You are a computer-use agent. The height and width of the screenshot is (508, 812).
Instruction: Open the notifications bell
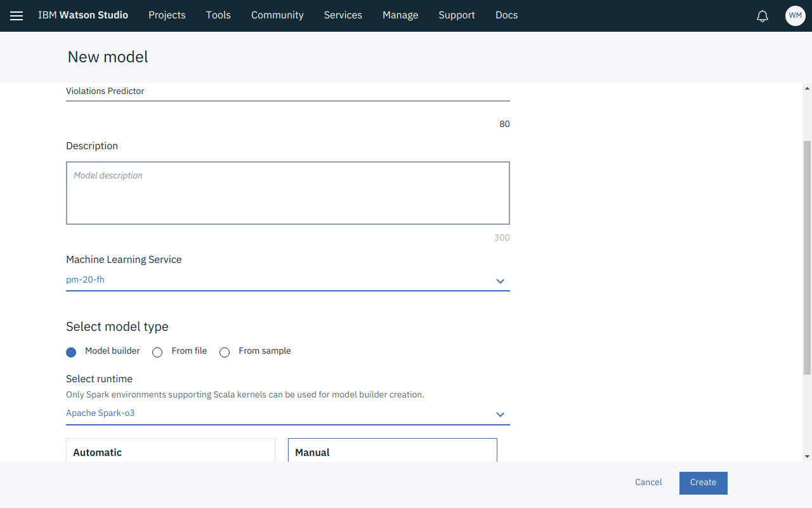click(x=763, y=16)
